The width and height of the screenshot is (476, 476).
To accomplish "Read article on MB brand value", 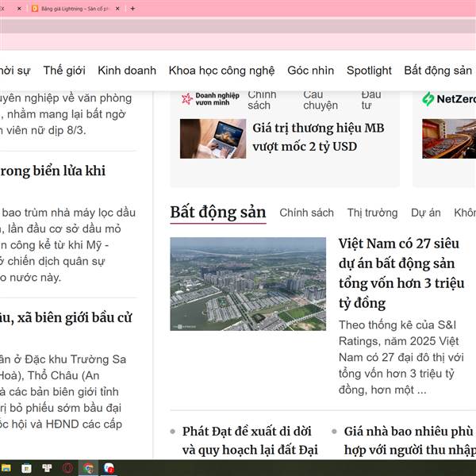I will click(x=318, y=137).
